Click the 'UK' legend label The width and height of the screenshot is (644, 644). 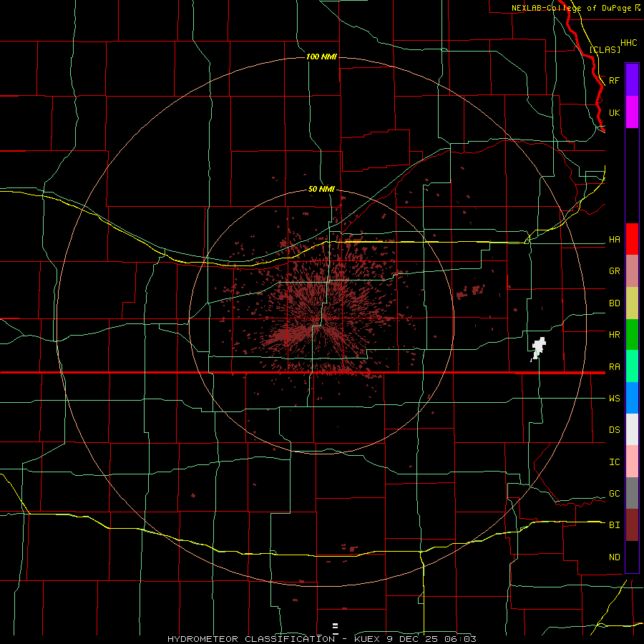[615, 113]
